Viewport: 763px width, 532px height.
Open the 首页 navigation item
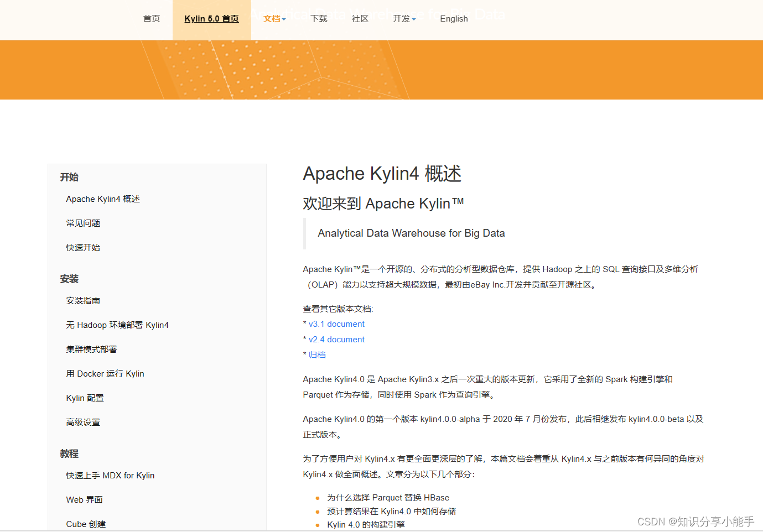[152, 19]
